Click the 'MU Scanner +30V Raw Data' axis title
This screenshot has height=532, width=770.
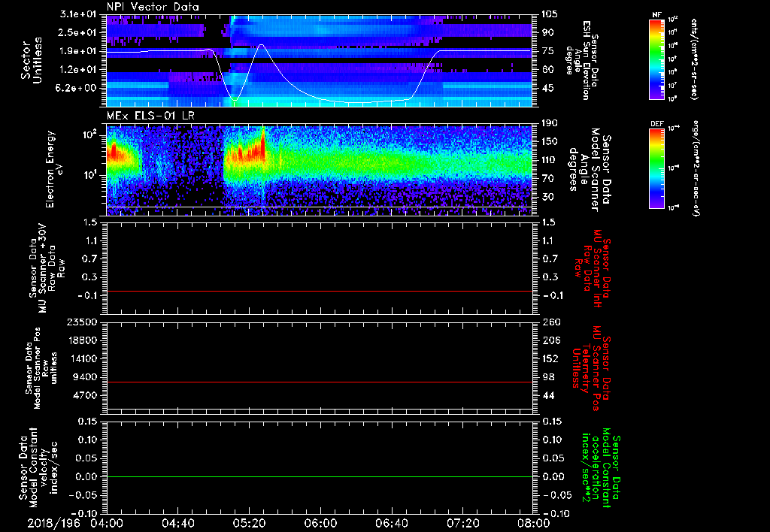47,268
